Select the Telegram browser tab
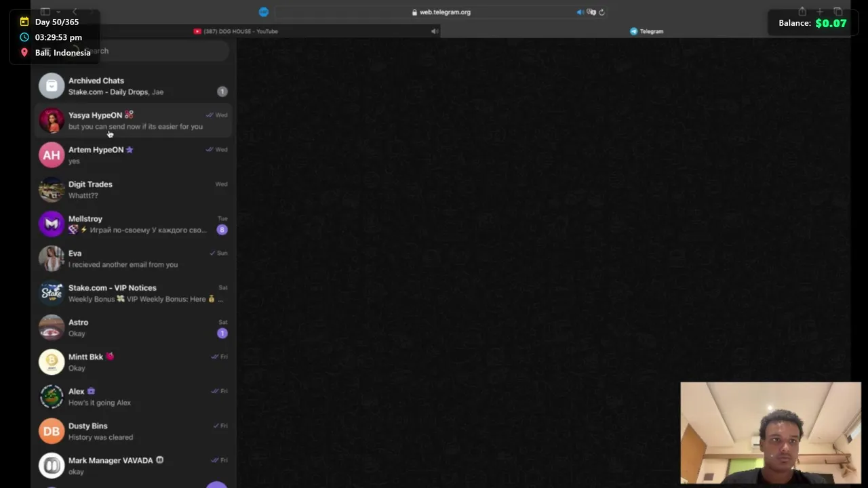The image size is (868, 488). 646,31
